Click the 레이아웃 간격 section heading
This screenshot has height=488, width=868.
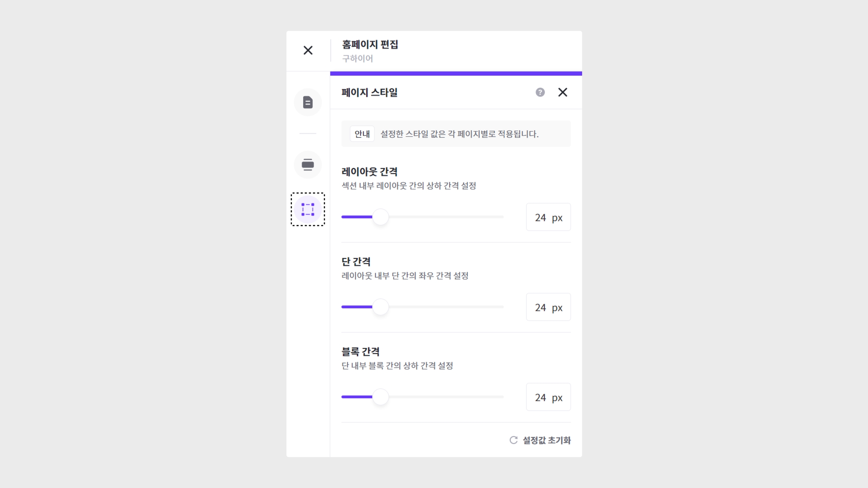pos(369,172)
